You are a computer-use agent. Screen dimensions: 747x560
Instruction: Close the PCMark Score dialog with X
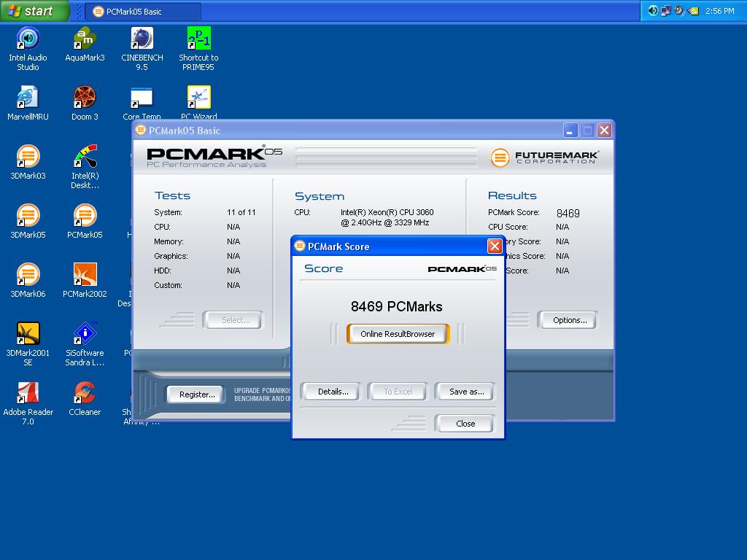pyautogui.click(x=495, y=246)
